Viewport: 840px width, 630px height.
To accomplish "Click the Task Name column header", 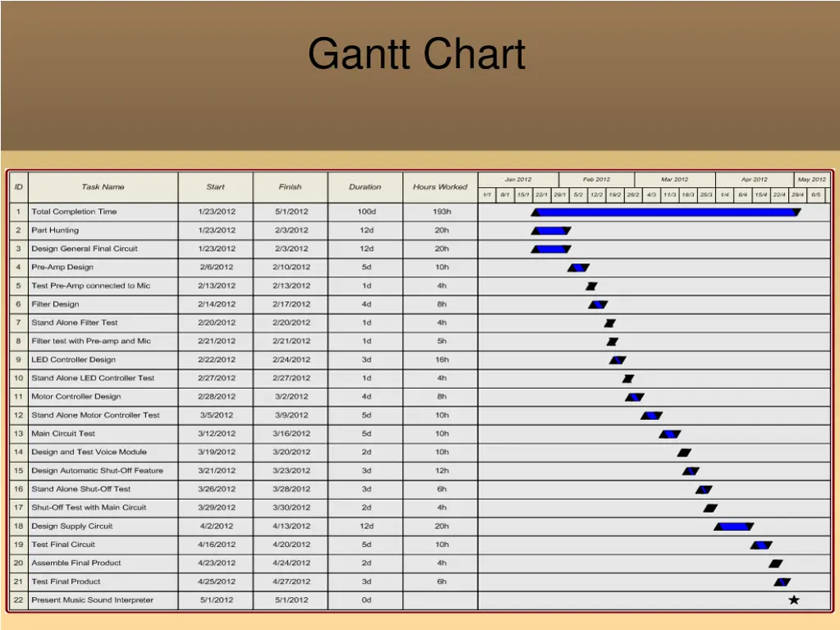I will (103, 187).
